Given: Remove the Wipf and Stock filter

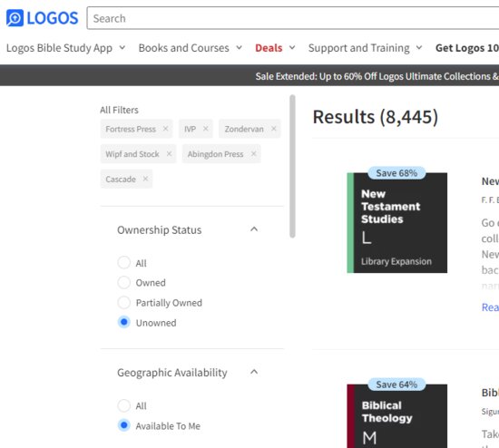Looking at the screenshot, I should click(169, 153).
